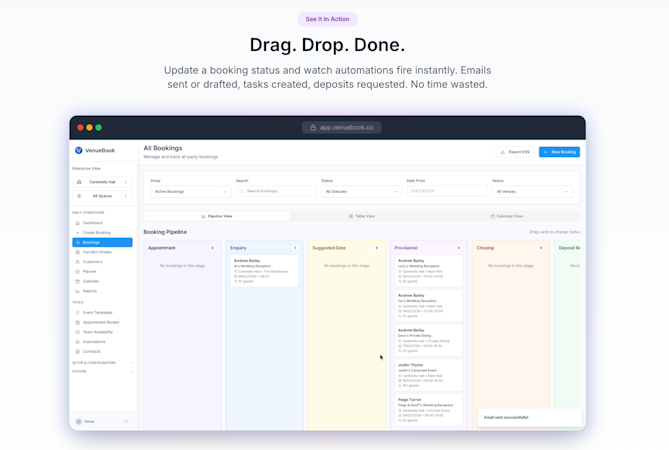Open Bookings in the sidebar
This screenshot has height=450, width=669.
tap(102, 242)
